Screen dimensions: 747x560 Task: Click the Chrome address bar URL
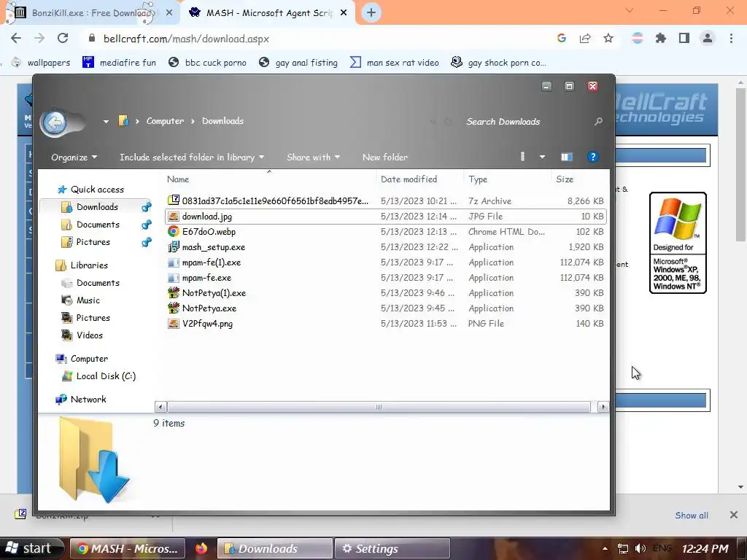click(x=186, y=39)
